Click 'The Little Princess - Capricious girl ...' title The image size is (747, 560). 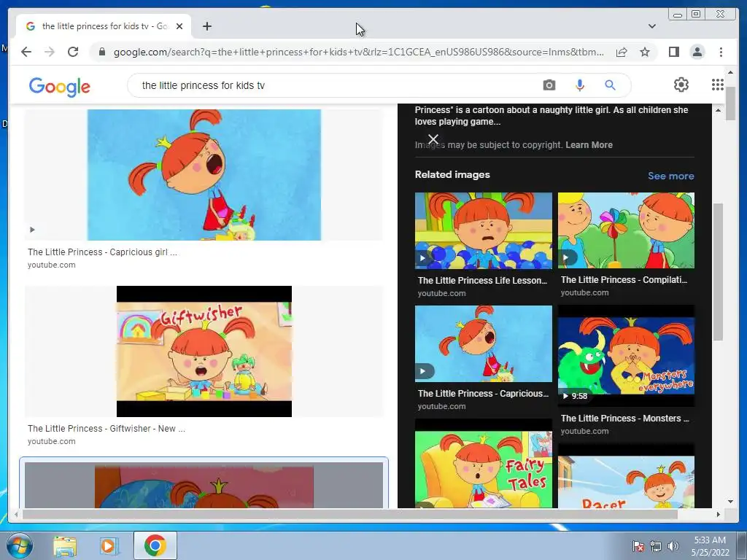click(102, 252)
